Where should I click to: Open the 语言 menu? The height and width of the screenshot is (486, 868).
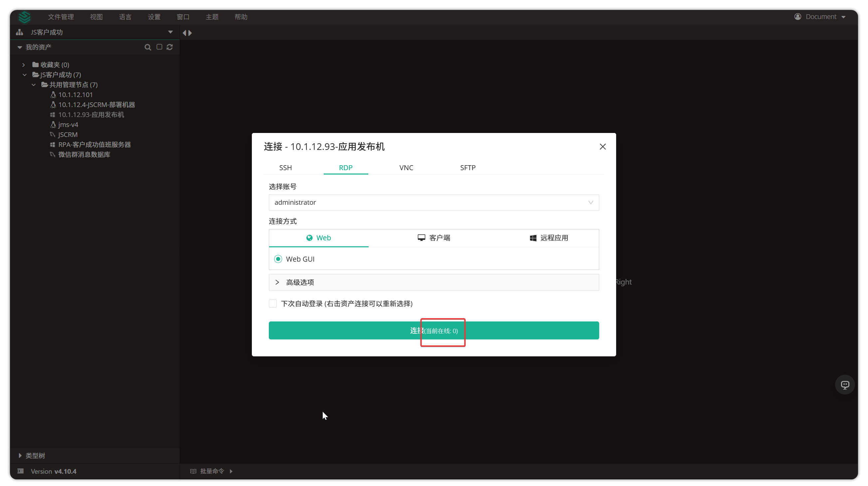click(125, 17)
